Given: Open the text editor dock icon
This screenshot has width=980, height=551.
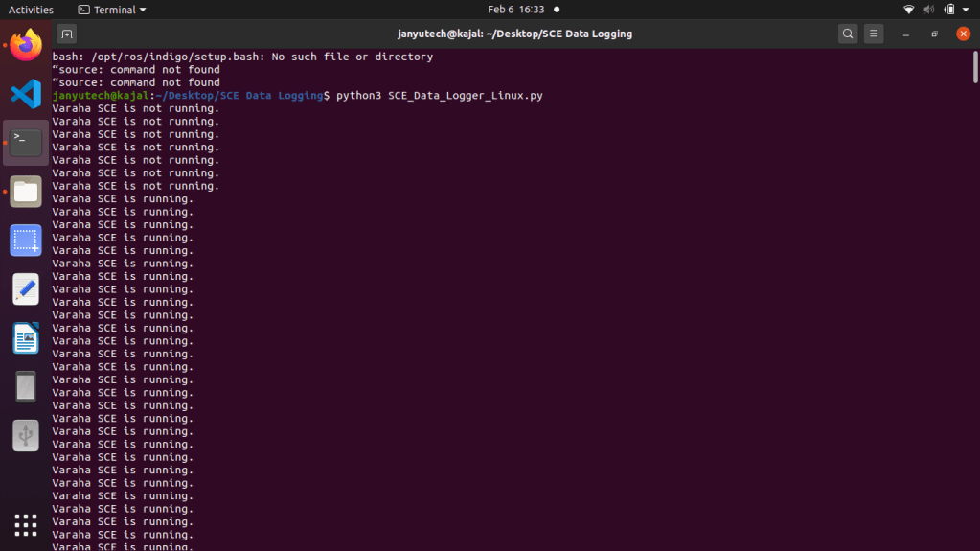Looking at the screenshot, I should pos(26,288).
